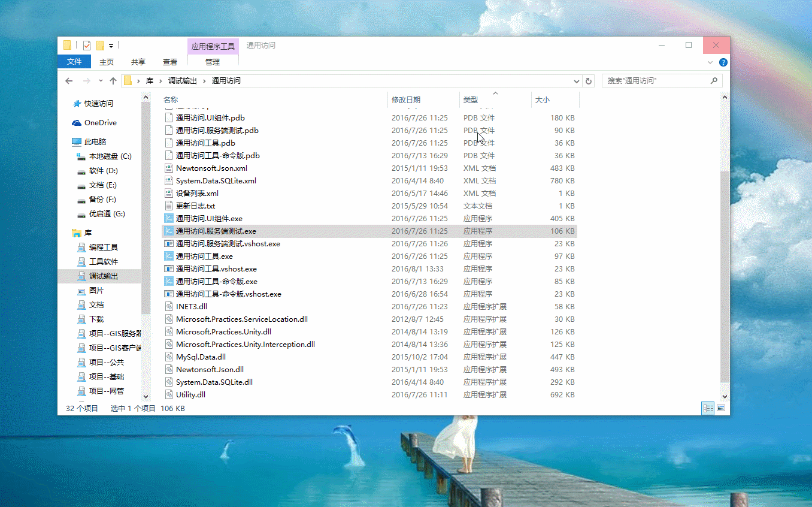Select 项目--公共 in the navigation pane
Viewport: 812px width, 507px height.
106,363
